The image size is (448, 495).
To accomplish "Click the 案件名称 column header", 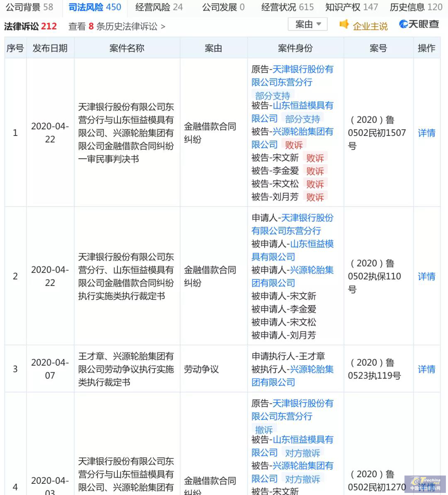I will 127,48.
